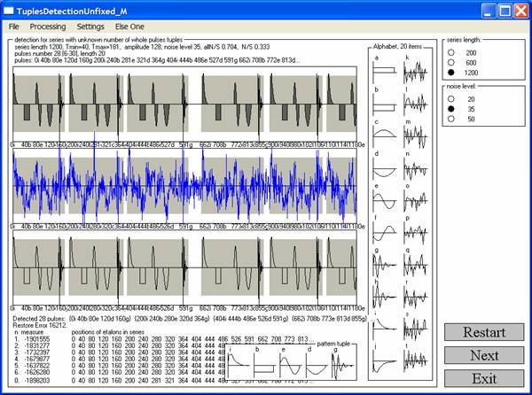The height and width of the screenshot is (395, 532).
Task: Open the Processing menu
Action: pyautogui.click(x=48, y=27)
